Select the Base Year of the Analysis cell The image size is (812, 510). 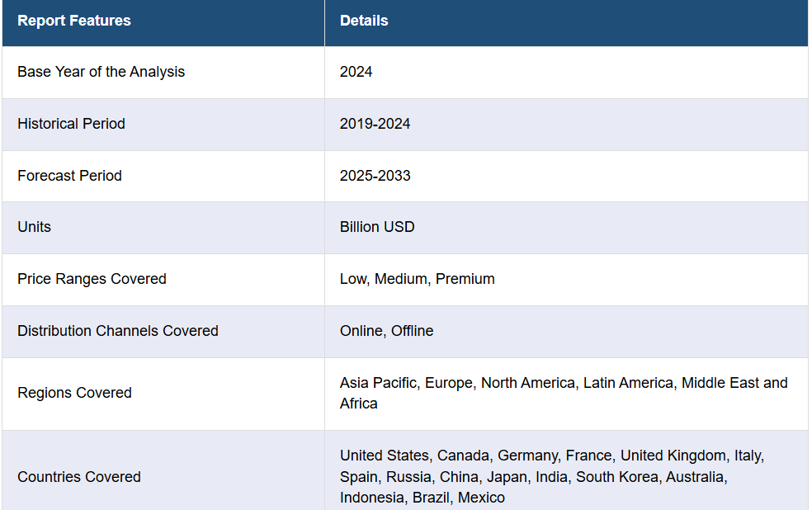click(101, 72)
